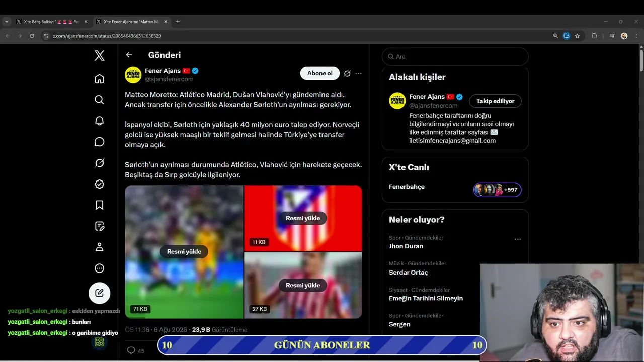Open the Chrome Extensions puzzle icon
Viewport: 644px width, 362px height.
point(594,36)
